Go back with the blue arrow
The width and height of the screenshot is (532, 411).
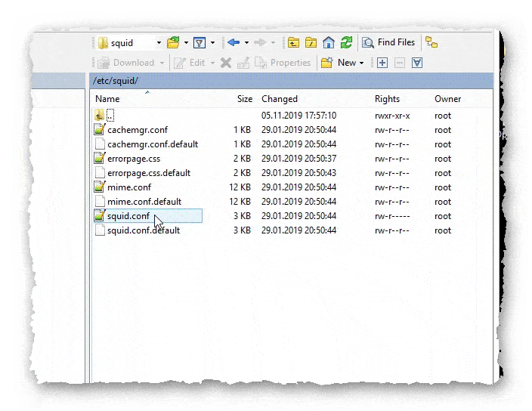[x=234, y=43]
